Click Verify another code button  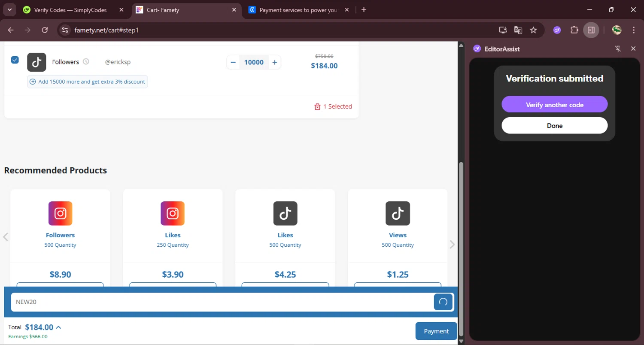pos(555,104)
